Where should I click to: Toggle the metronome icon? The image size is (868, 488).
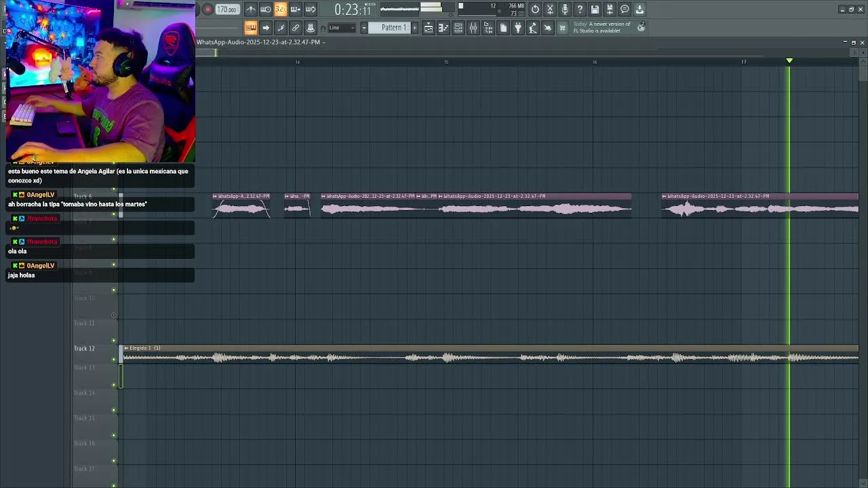(251, 9)
